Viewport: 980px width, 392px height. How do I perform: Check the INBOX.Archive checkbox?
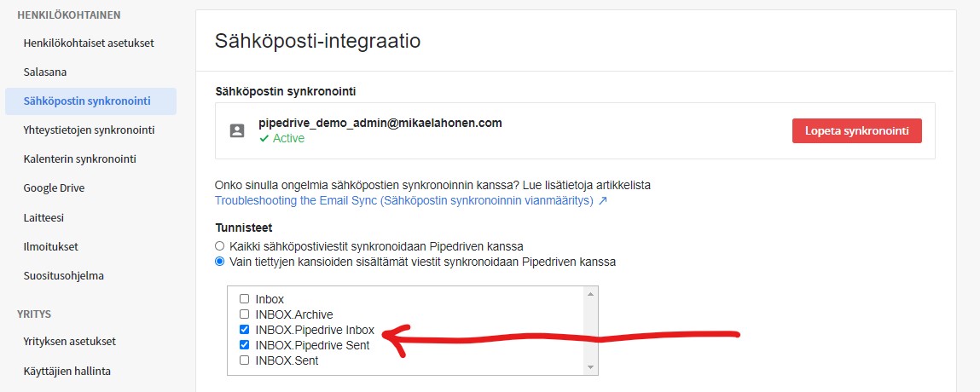[x=245, y=314]
